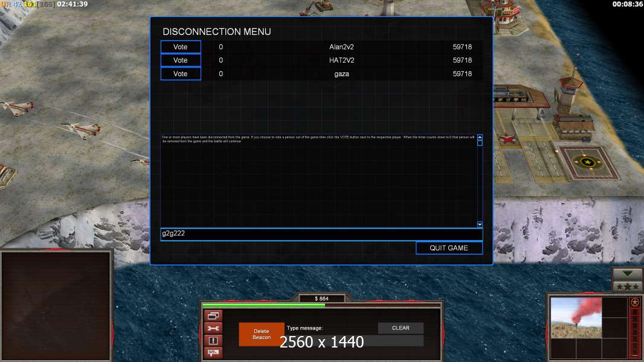The height and width of the screenshot is (362, 644).
Task: Click the Type message: label
Action: [304, 328]
